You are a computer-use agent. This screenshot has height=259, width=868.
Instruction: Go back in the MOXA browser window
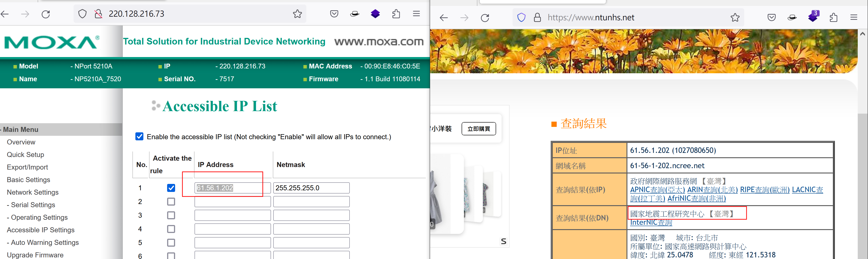[x=5, y=14]
